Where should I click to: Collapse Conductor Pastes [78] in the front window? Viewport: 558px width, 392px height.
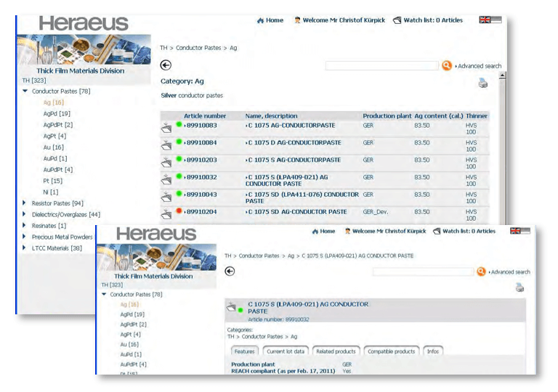pyautogui.click(x=104, y=294)
